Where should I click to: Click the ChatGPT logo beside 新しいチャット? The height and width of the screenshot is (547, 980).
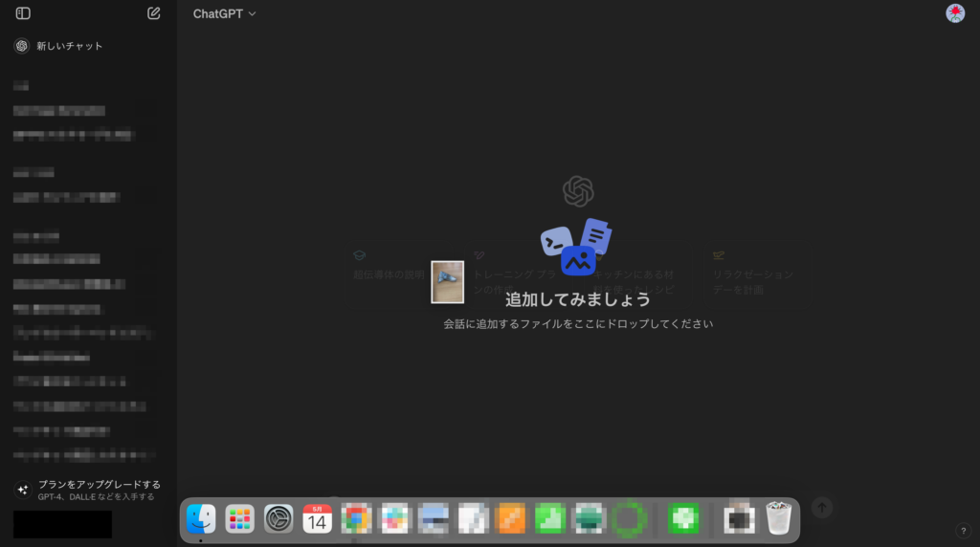click(x=22, y=46)
